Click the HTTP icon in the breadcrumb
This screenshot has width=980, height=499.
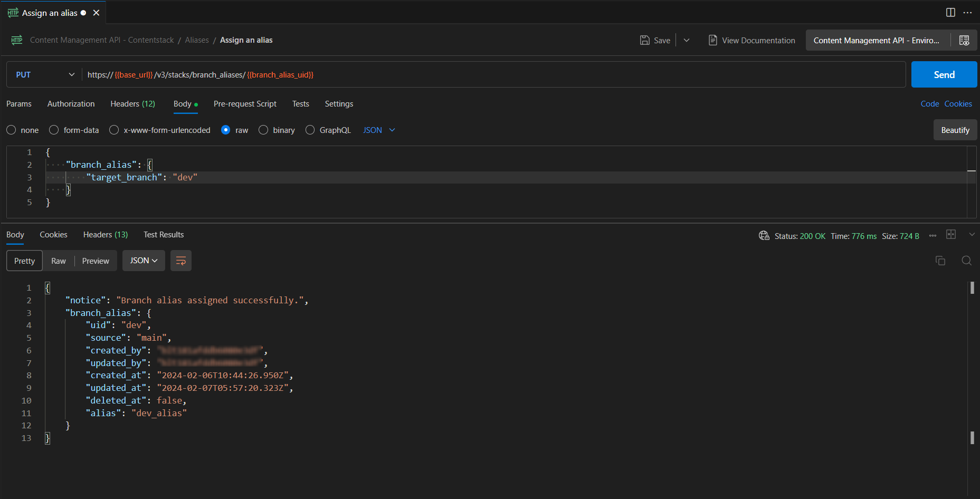pos(17,40)
